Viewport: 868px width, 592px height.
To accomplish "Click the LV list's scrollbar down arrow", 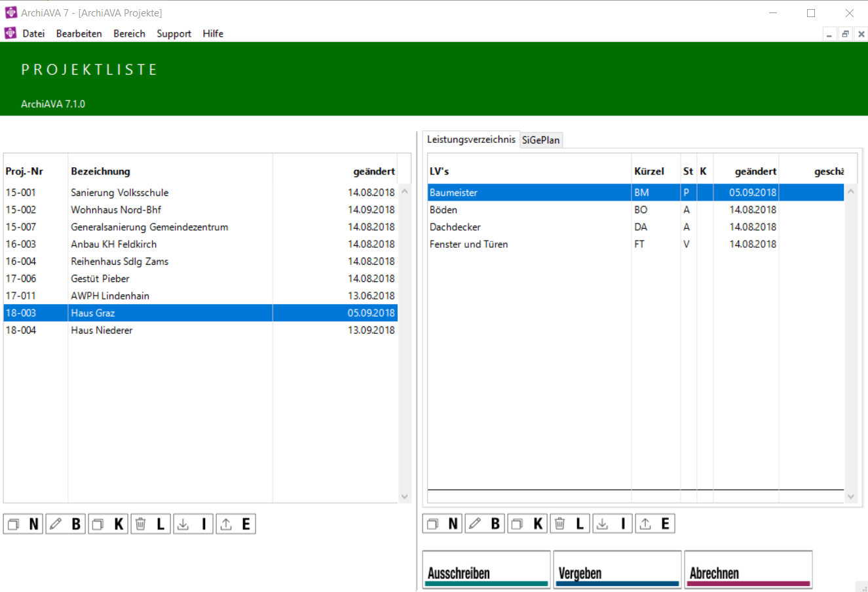I will tap(851, 496).
